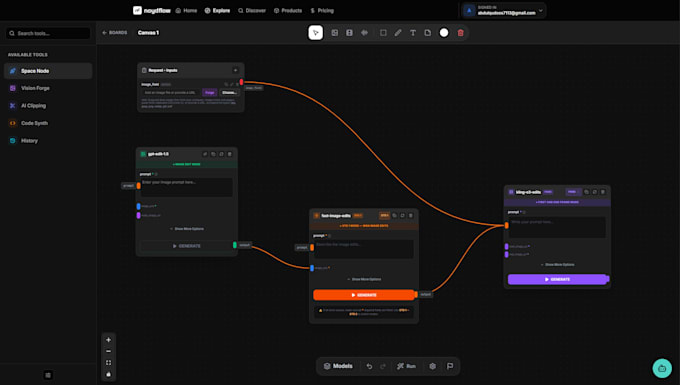
Task: Click the flag icon in the bottom bar
Action: [x=450, y=366]
